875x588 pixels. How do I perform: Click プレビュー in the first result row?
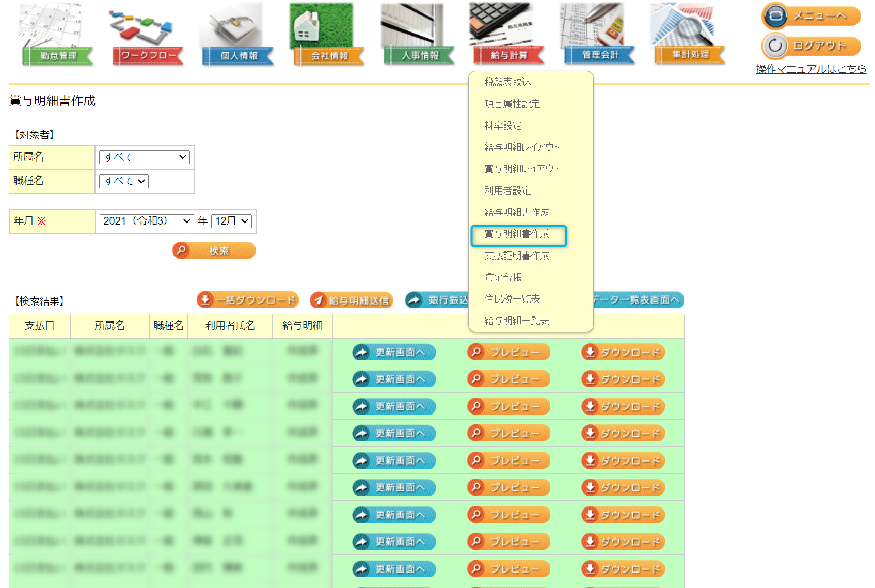[508, 352]
